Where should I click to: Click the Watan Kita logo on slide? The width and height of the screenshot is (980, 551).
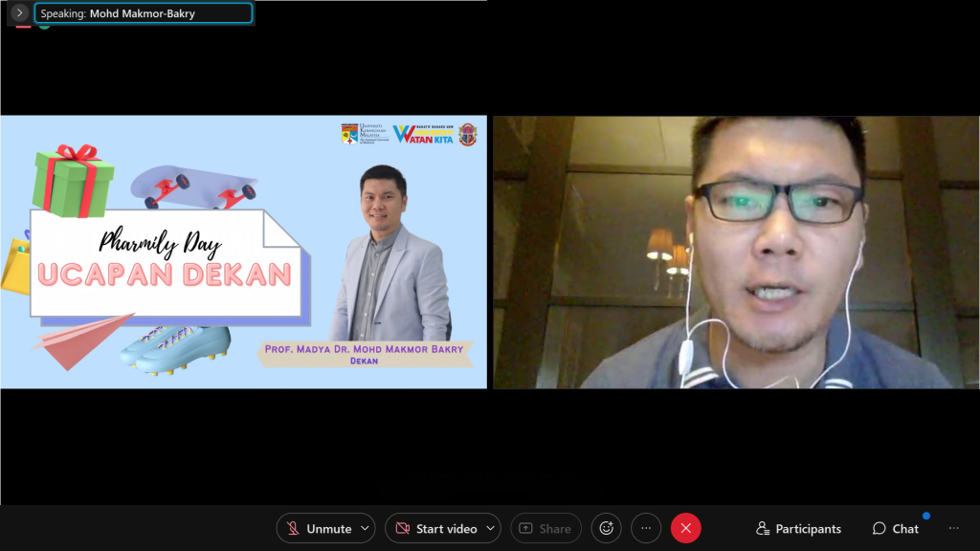coord(423,134)
